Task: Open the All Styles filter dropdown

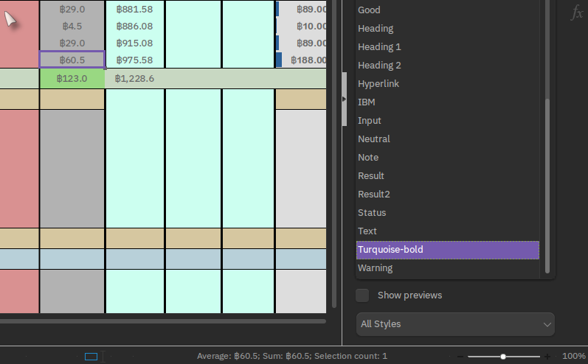Action: 455,324
